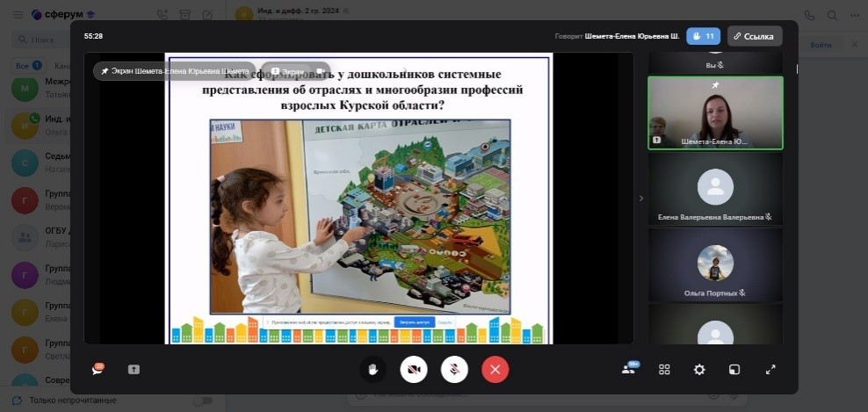The height and width of the screenshot is (412, 868).
Task: Click Закрыть доступ button in shared screen
Action: [x=414, y=322]
